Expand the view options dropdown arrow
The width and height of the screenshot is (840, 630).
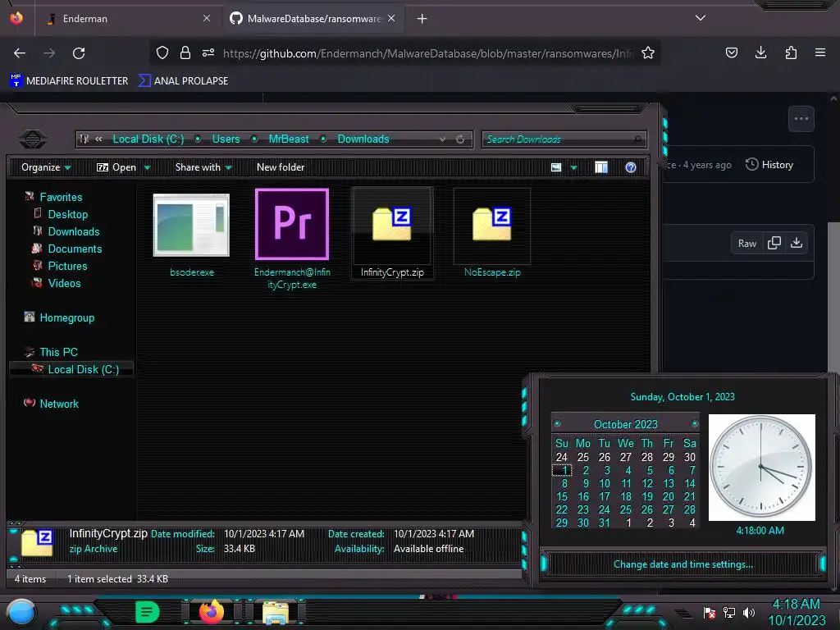pyautogui.click(x=573, y=167)
